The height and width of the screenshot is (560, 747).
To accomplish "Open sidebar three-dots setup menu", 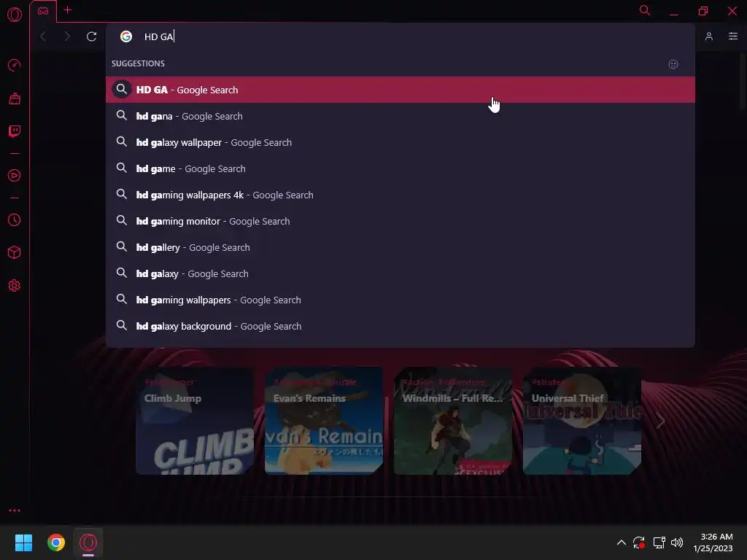I will 15,510.
